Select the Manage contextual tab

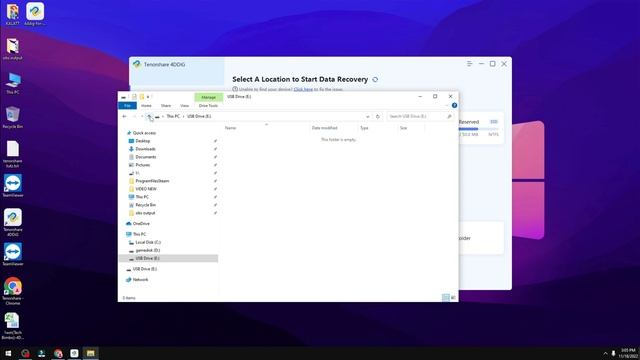point(209,97)
